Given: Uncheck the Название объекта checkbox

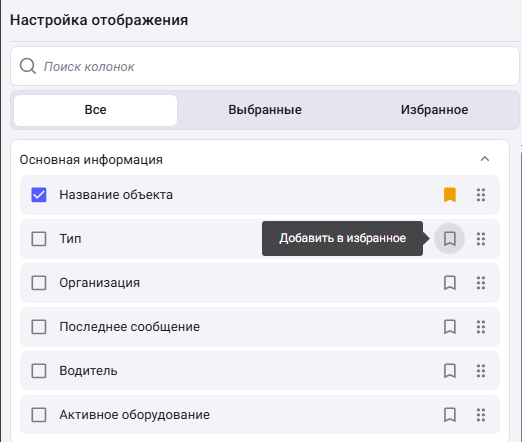Looking at the screenshot, I should coord(39,195).
